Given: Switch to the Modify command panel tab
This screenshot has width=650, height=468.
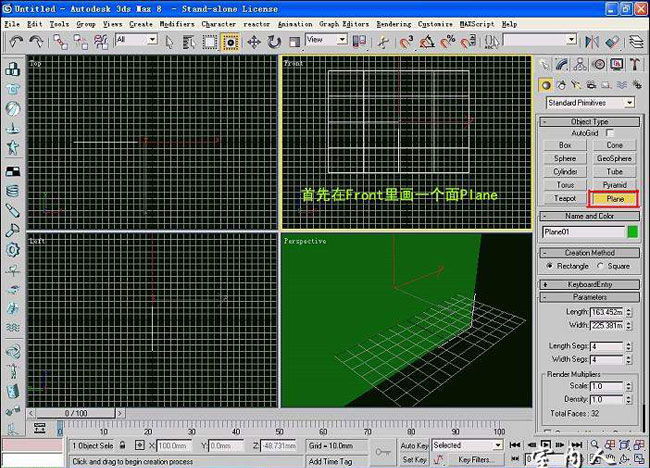Looking at the screenshot, I should (562, 64).
